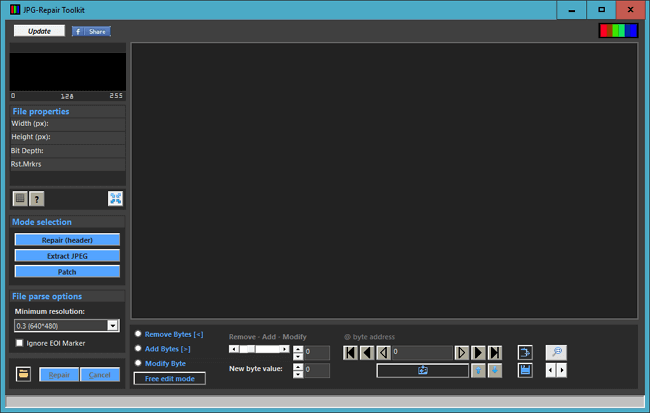Click the Remove-Add-Modify byte count slider

pyautogui.click(x=260, y=350)
